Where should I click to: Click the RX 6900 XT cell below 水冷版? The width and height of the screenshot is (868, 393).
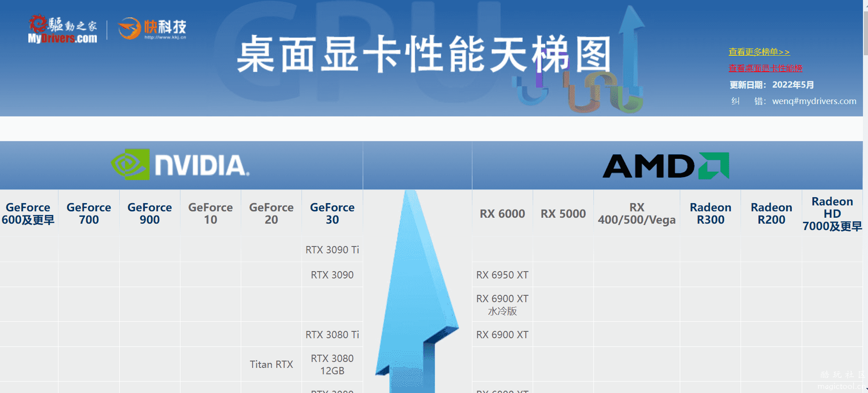pyautogui.click(x=503, y=335)
